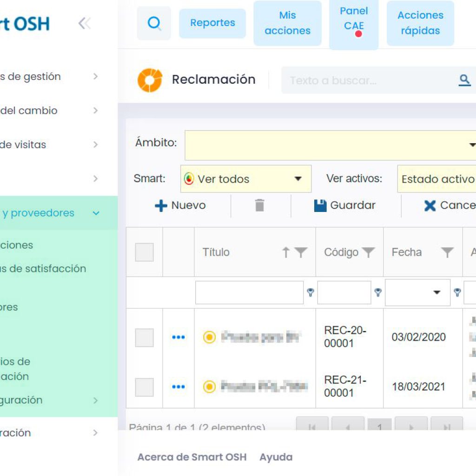Click the yellow status icon in the REC-20-00001 row
This screenshot has width=476, height=476.
(209, 337)
